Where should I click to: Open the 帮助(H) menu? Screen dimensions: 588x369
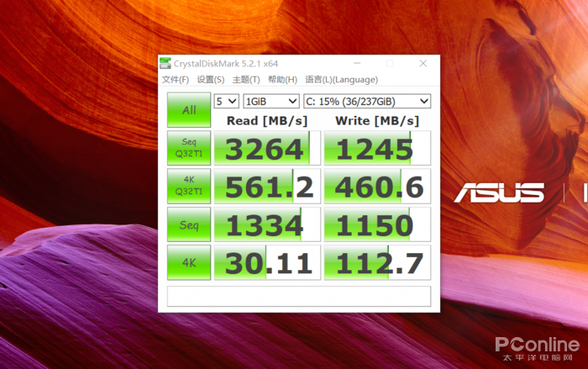(282, 80)
